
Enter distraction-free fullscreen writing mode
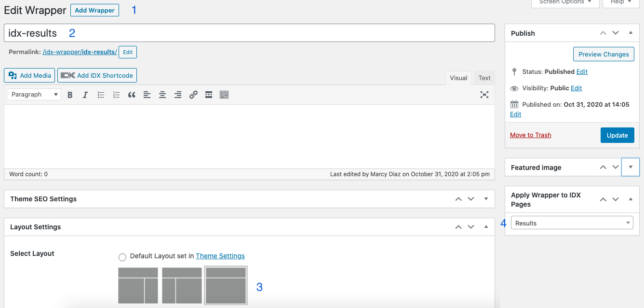(484, 95)
